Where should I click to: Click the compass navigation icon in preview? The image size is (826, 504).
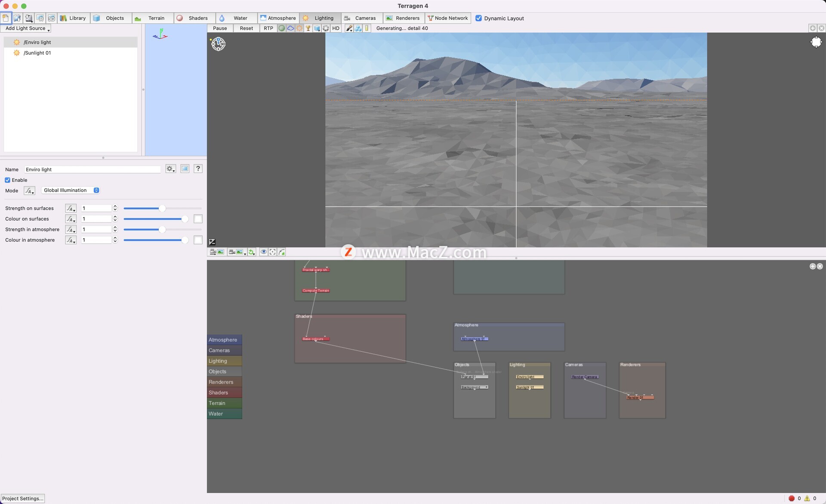[218, 43]
